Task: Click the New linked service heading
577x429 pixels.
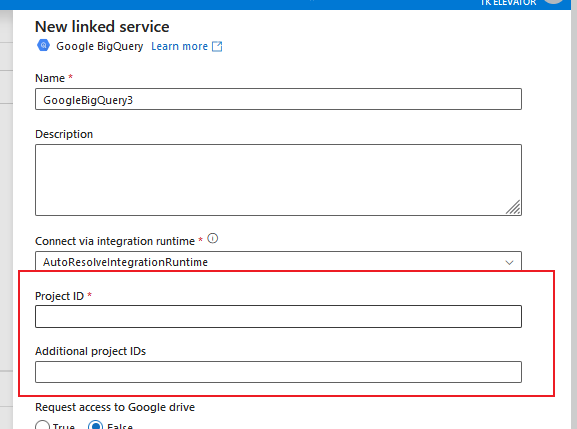Action: point(102,27)
